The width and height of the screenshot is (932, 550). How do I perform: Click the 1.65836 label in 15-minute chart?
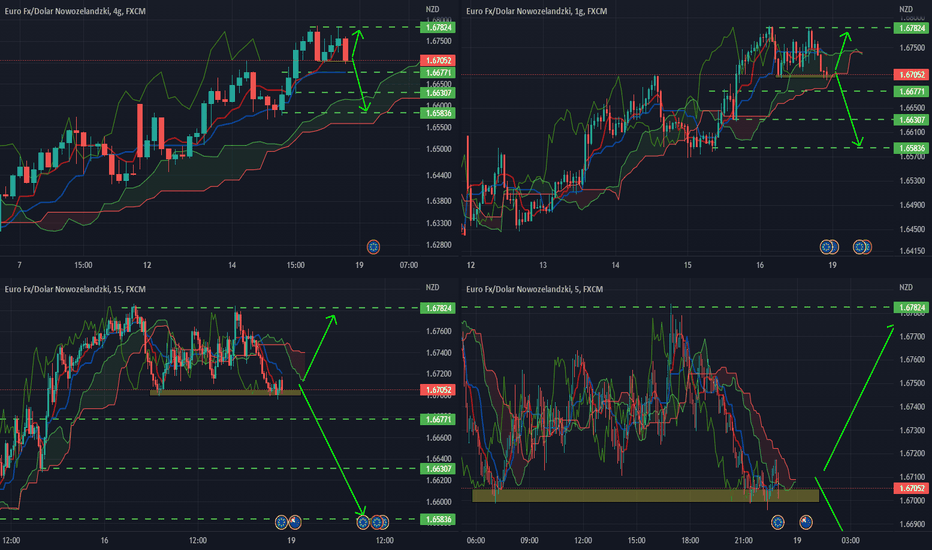click(438, 519)
